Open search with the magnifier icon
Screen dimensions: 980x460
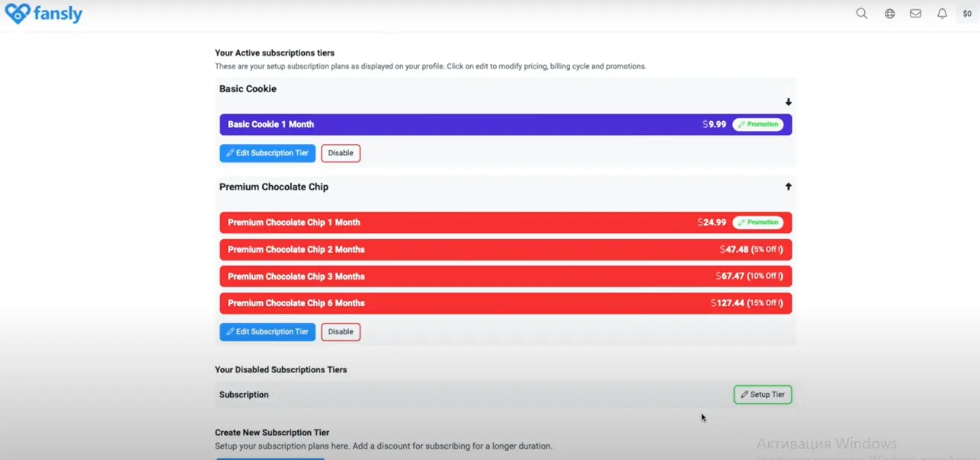862,14
